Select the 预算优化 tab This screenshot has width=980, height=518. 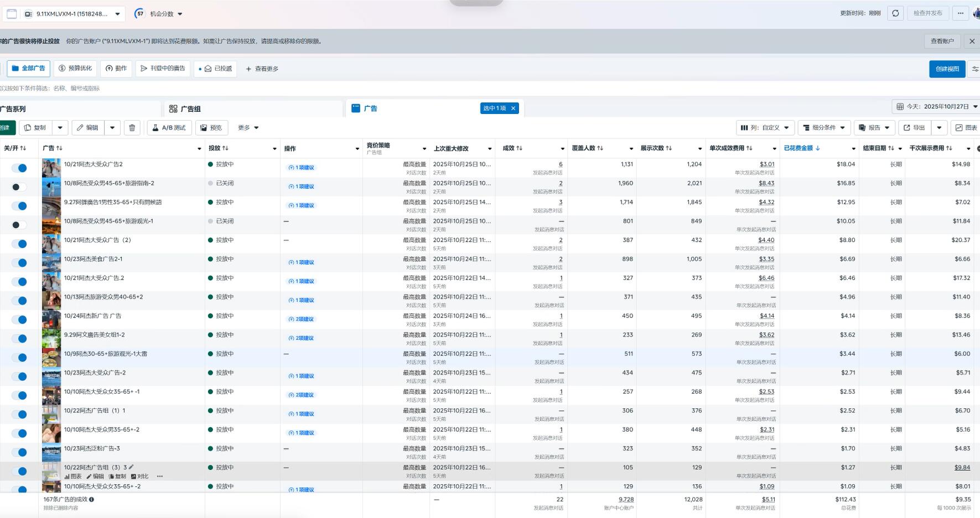coord(75,69)
